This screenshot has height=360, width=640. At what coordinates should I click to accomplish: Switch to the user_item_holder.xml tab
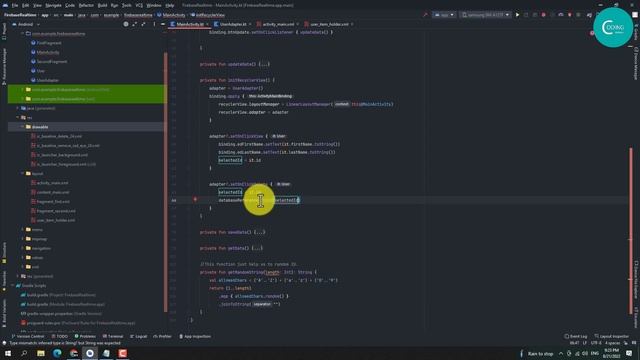[329, 24]
